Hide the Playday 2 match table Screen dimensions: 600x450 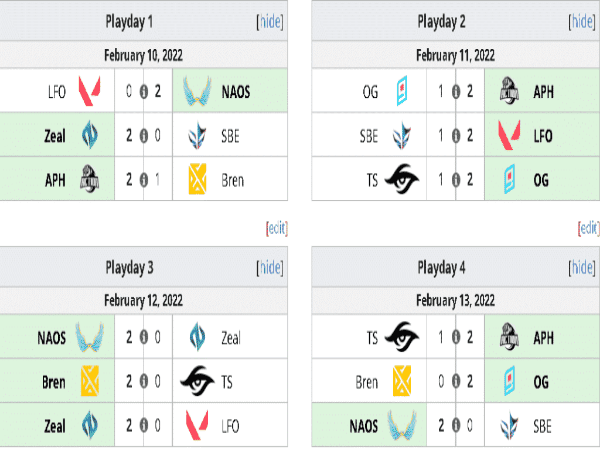[582, 20]
